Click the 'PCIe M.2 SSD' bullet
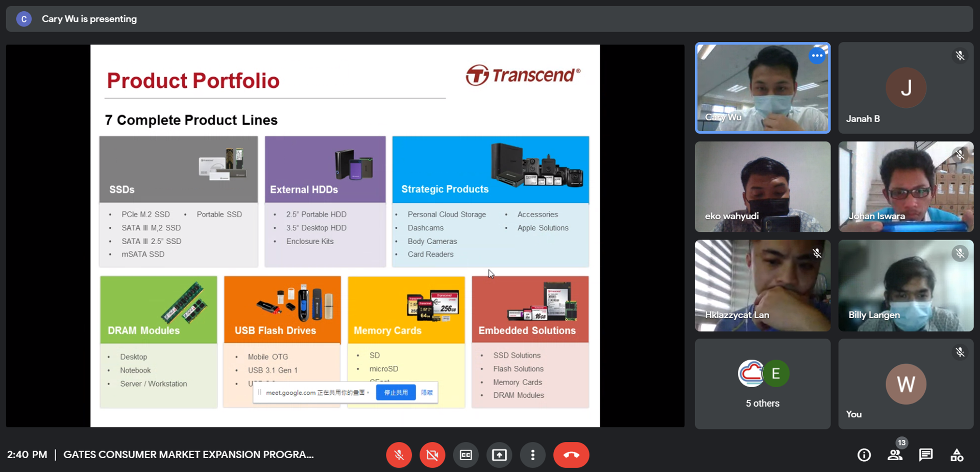Image resolution: width=980 pixels, height=472 pixels. click(x=145, y=215)
